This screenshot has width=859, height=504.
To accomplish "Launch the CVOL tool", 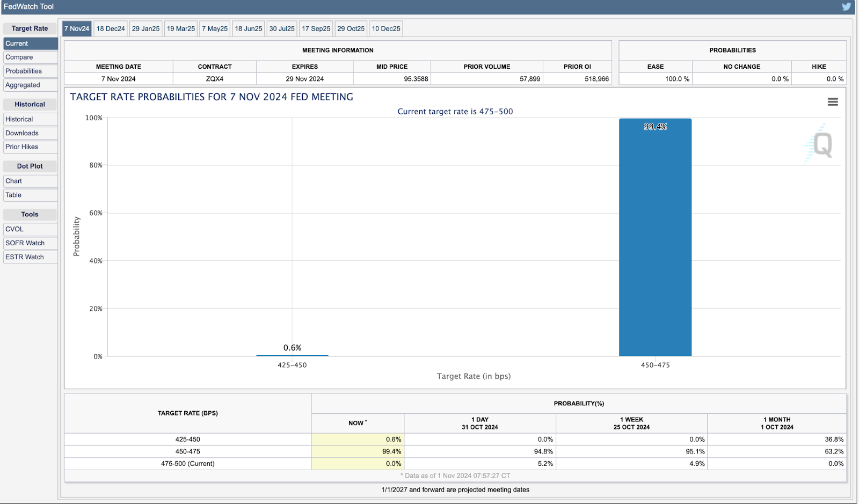I will point(30,229).
